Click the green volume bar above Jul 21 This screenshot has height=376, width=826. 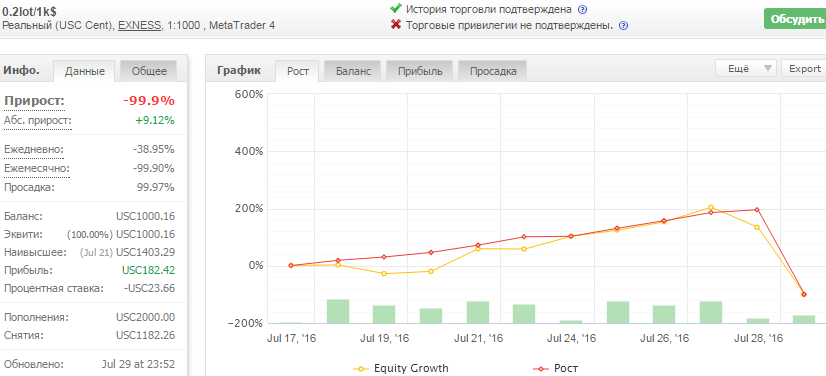(x=478, y=312)
